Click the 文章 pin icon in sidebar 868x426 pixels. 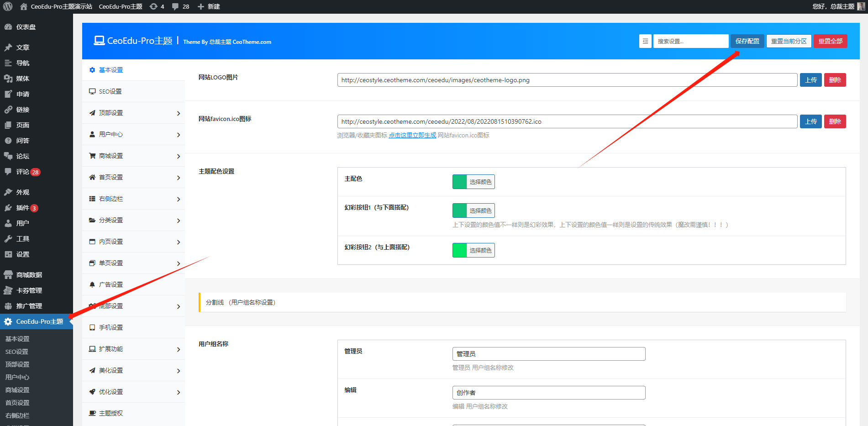click(x=8, y=47)
